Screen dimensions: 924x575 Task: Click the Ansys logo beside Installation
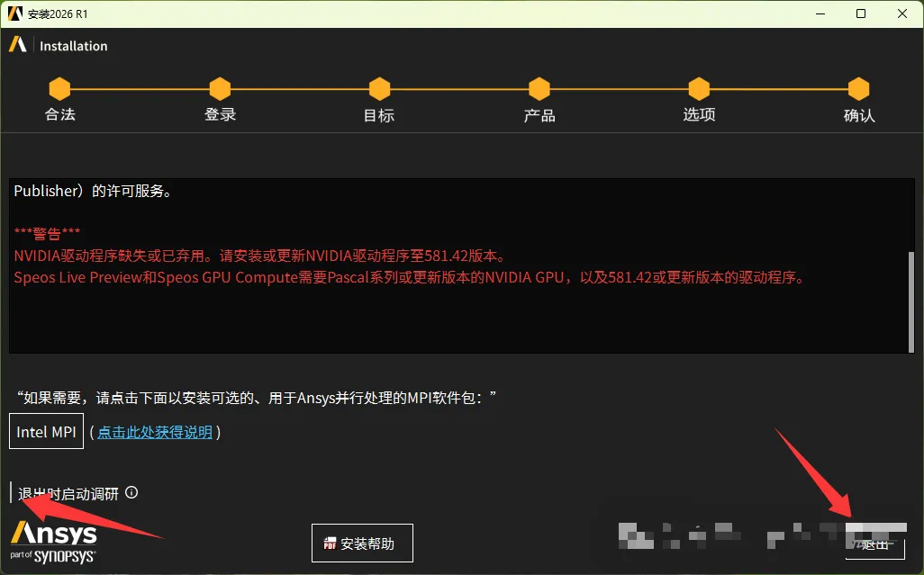[18, 45]
